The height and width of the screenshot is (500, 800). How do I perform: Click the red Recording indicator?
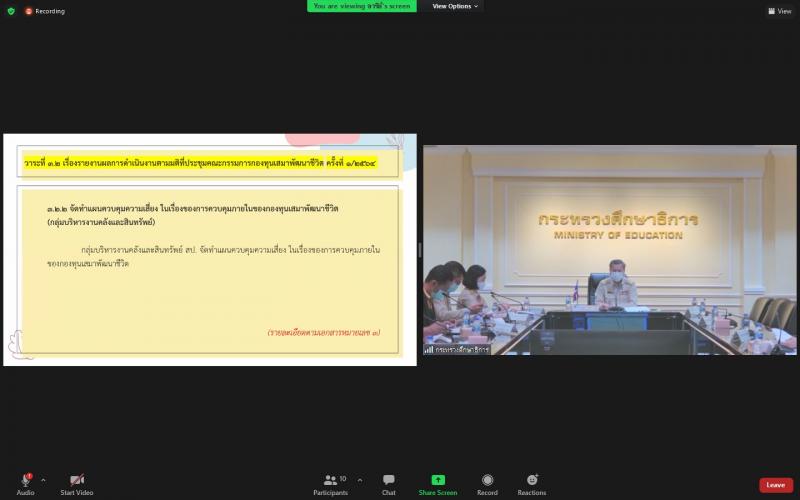[45, 11]
